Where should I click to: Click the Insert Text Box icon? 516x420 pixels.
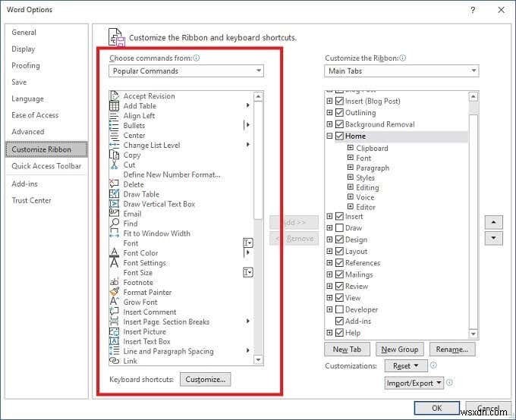114,341
